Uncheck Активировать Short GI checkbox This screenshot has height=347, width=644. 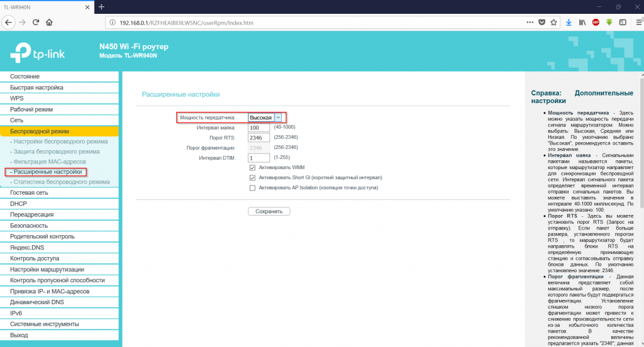tap(252, 178)
